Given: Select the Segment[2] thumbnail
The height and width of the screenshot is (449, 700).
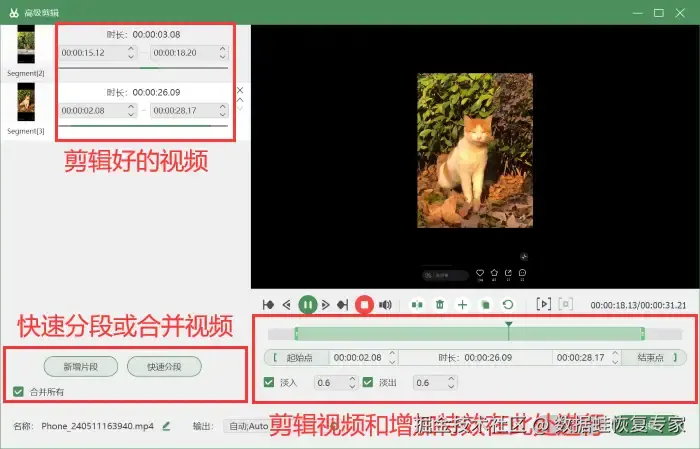Looking at the screenshot, I should (26, 44).
